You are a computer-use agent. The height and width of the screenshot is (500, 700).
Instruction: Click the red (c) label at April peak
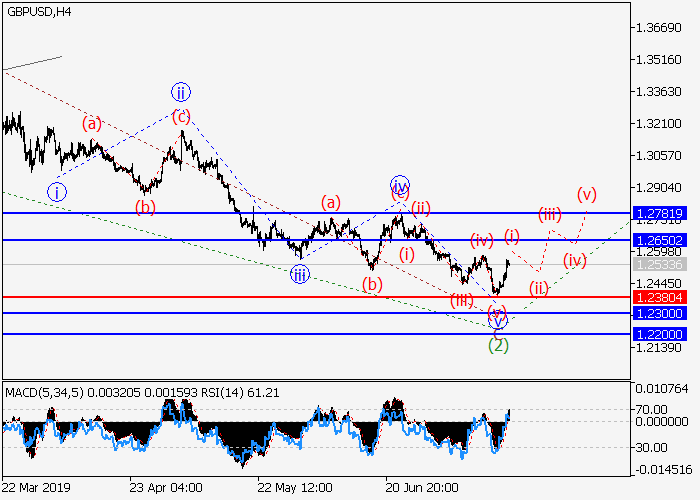pos(181,116)
